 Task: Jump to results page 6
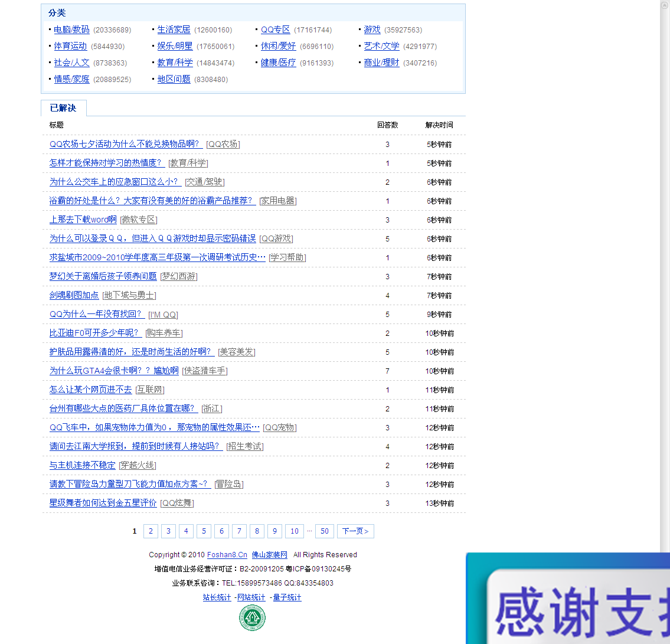point(222,531)
